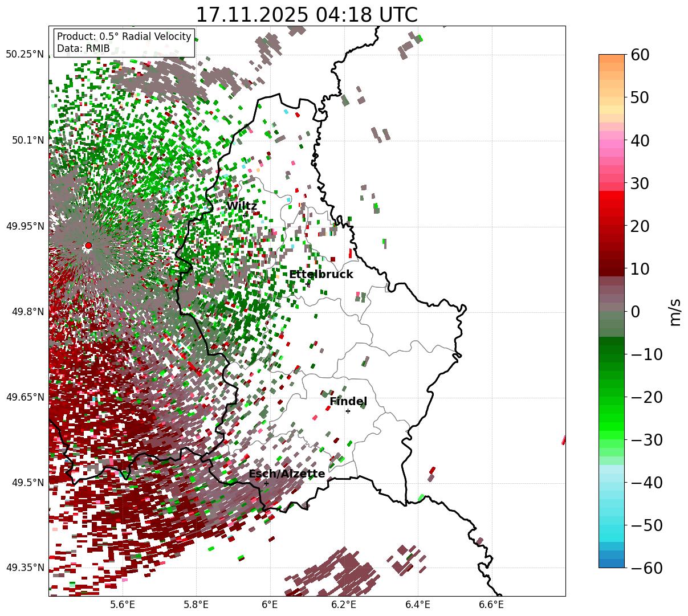
Task: Click the colorbar value 0
Action: click(x=635, y=312)
